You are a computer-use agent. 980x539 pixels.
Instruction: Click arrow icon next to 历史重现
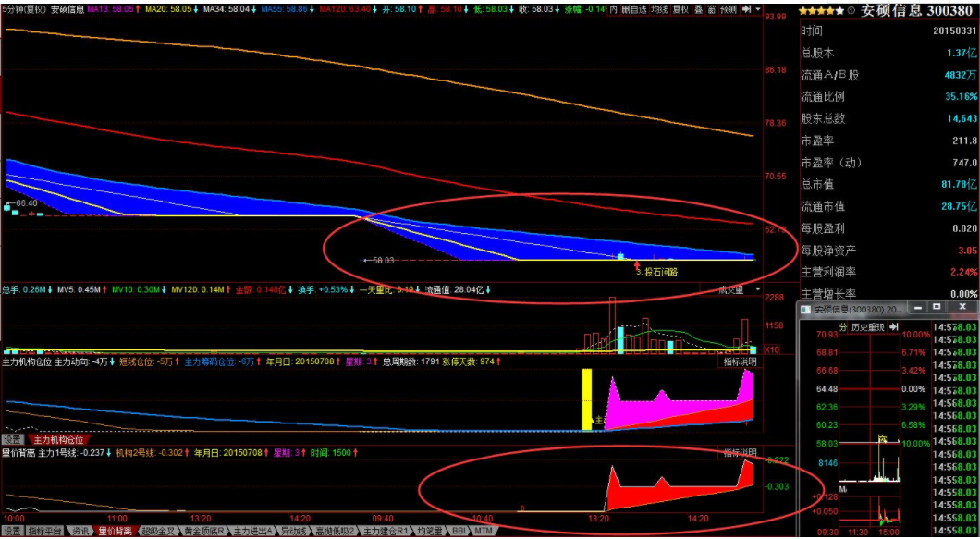point(893,327)
